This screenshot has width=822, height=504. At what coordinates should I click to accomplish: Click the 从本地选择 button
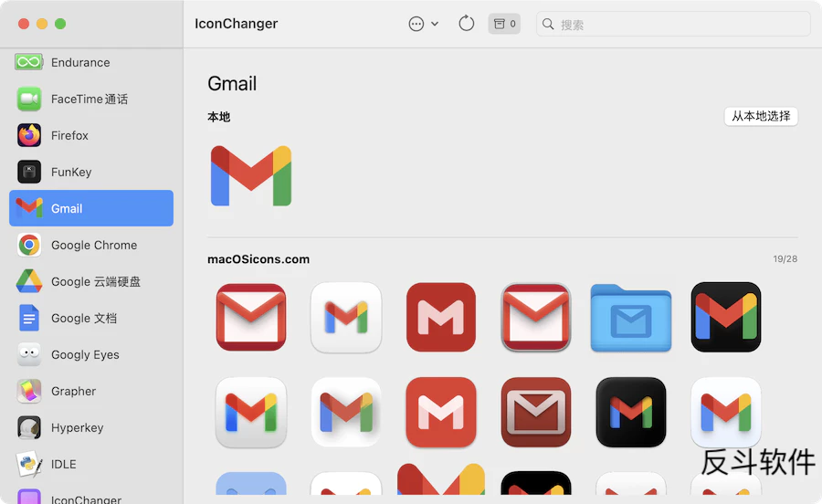[x=761, y=116]
